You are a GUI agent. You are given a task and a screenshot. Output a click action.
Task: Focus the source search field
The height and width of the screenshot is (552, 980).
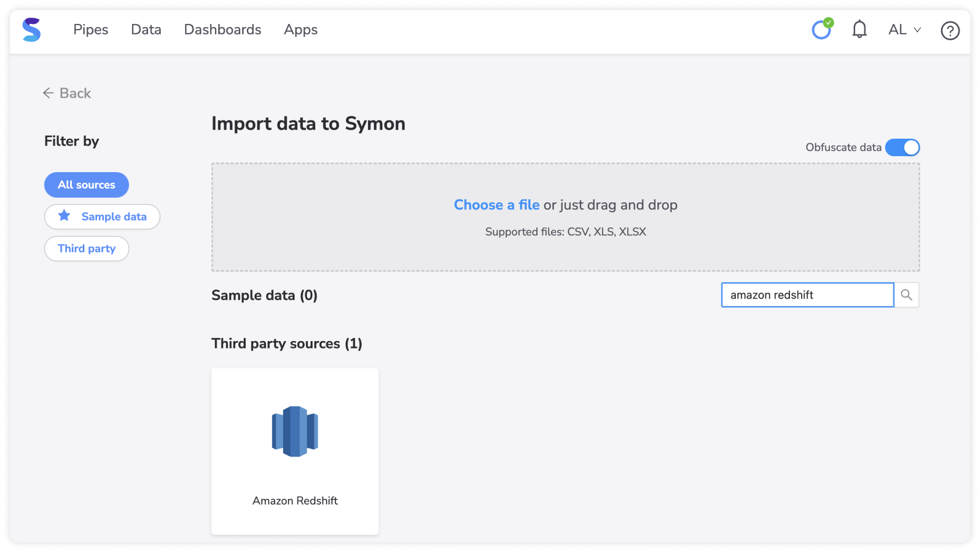click(x=807, y=295)
